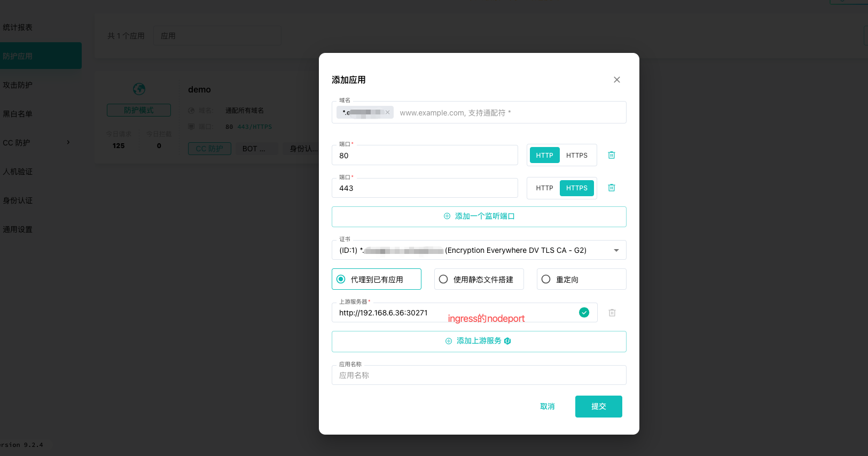The width and height of the screenshot is (868, 456).
Task: Click CC 防护 tag on demo card
Action: point(209,149)
